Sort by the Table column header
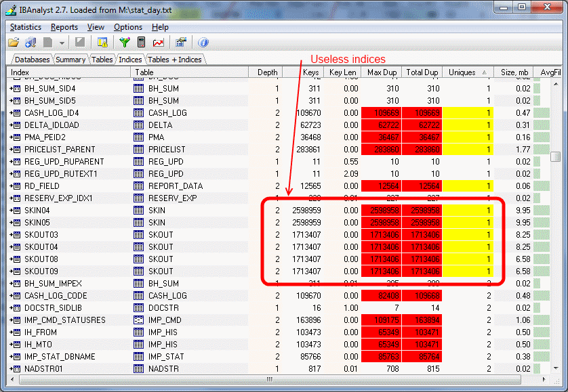Viewport: 568px width, 392px height. point(190,72)
